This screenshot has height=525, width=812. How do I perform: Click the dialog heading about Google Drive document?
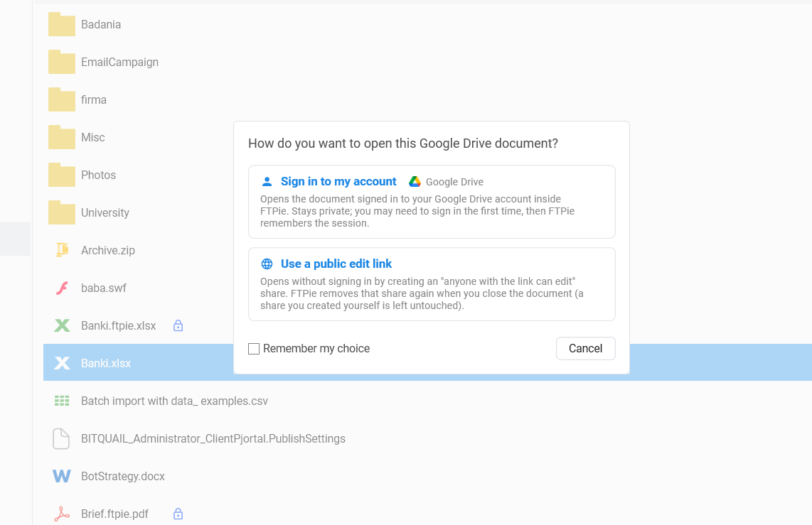pos(403,144)
